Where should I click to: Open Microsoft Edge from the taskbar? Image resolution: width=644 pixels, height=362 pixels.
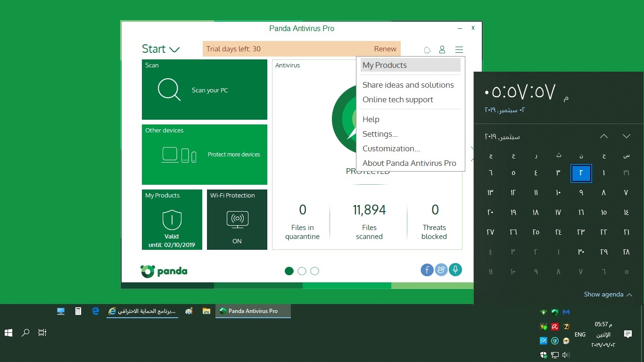[x=96, y=311]
